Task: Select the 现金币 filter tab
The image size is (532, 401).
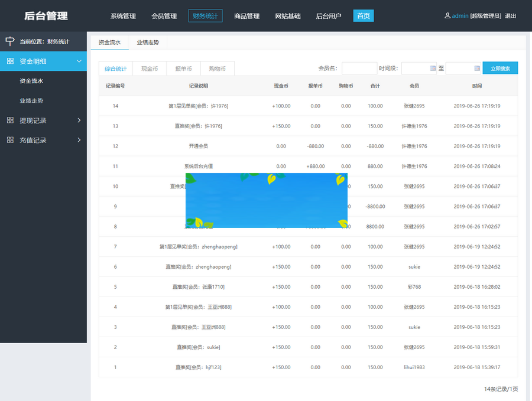Action: [150, 69]
